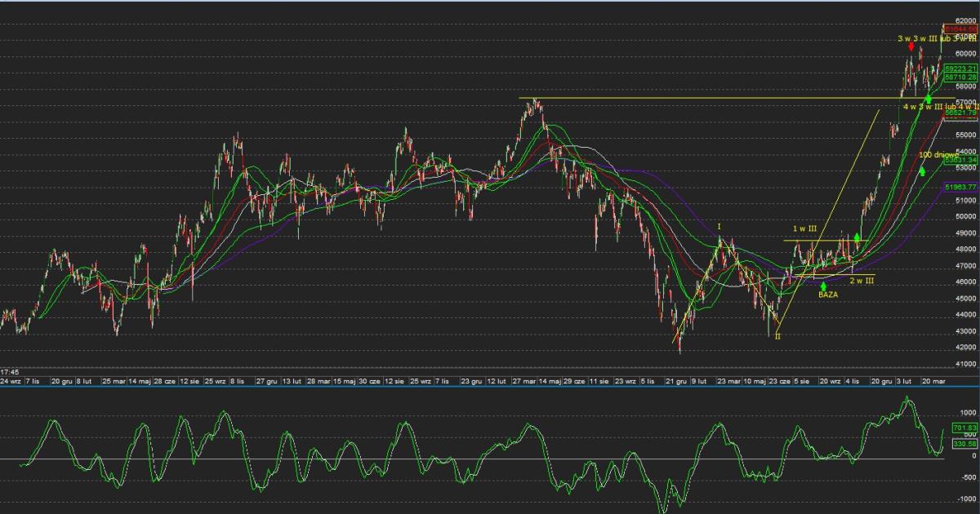This screenshot has height=514, width=980.
Task: Select the BAZA text annotation
Action: coord(828,295)
